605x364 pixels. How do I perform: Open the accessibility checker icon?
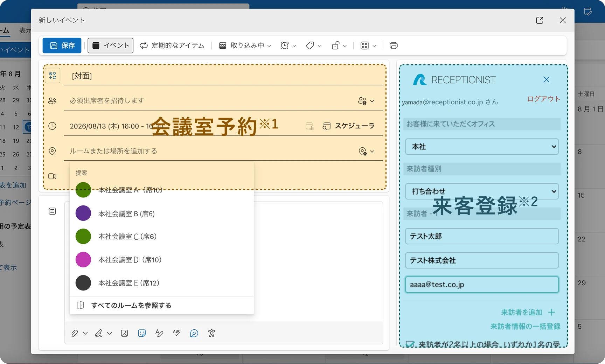pyautogui.click(x=211, y=333)
